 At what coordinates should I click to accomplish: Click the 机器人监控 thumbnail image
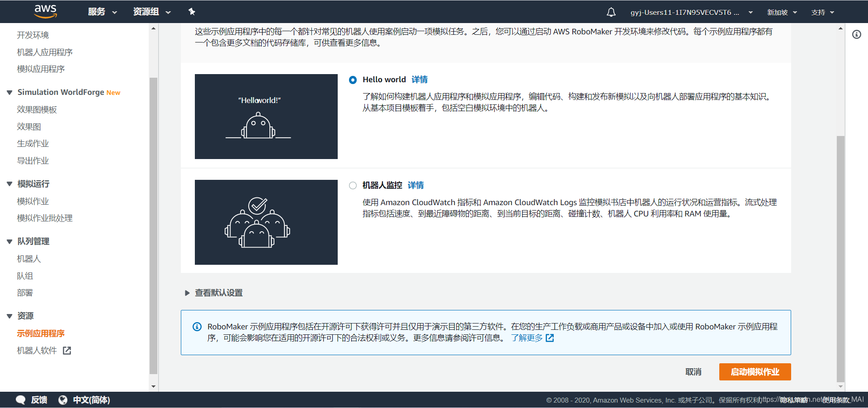[x=266, y=222]
